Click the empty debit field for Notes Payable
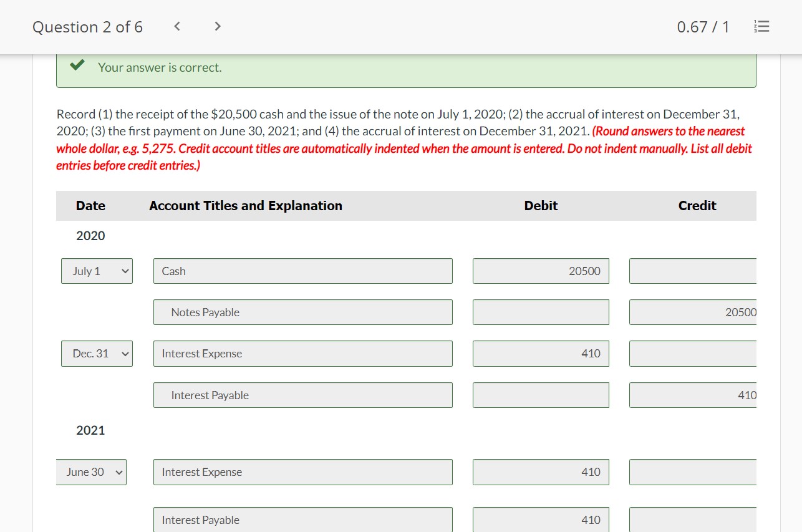Viewport: 802px width, 532px height. [x=541, y=312]
